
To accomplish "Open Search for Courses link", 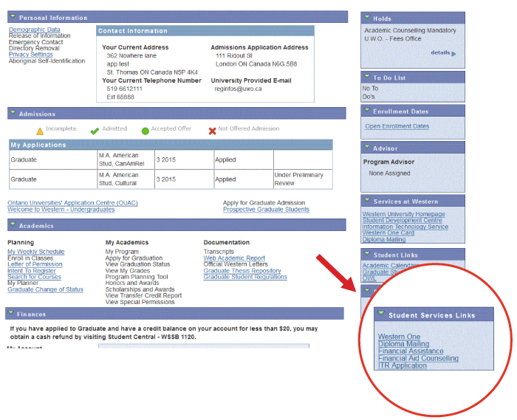I will pos(34,277).
